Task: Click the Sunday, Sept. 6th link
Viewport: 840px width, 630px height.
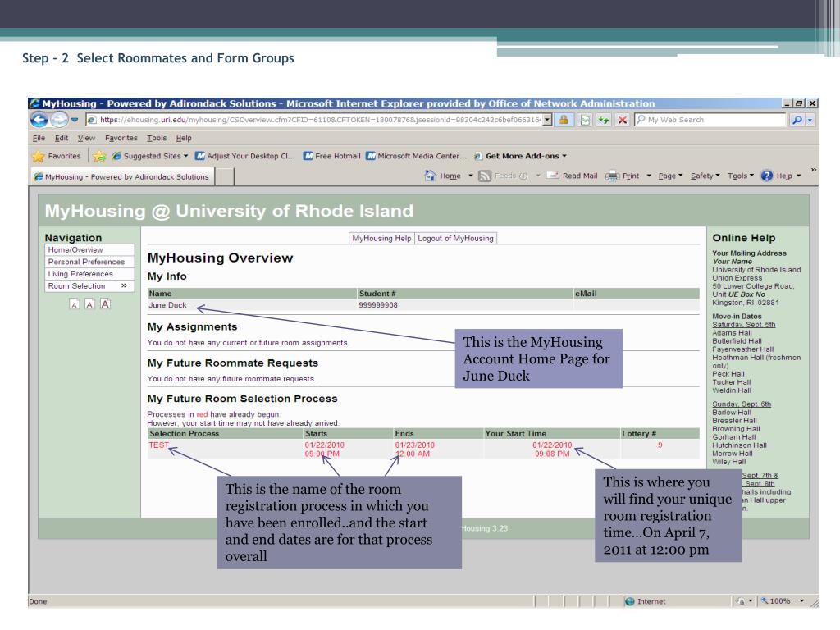Action: click(742, 404)
